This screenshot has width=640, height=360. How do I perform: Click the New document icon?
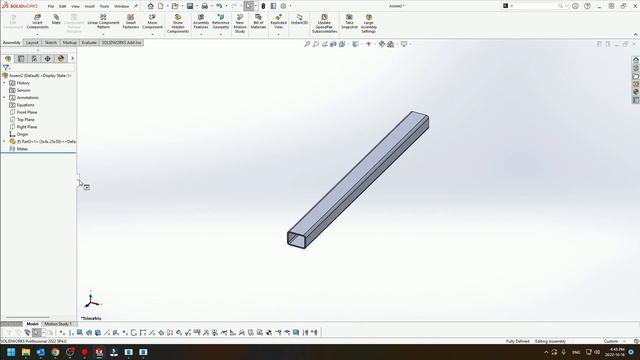tap(161, 6)
